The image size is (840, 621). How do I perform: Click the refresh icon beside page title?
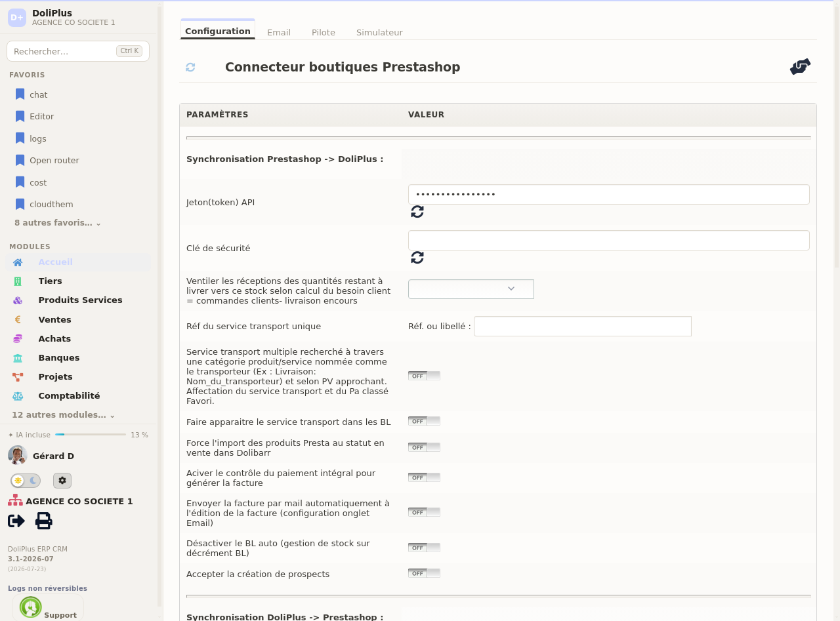[190, 67]
